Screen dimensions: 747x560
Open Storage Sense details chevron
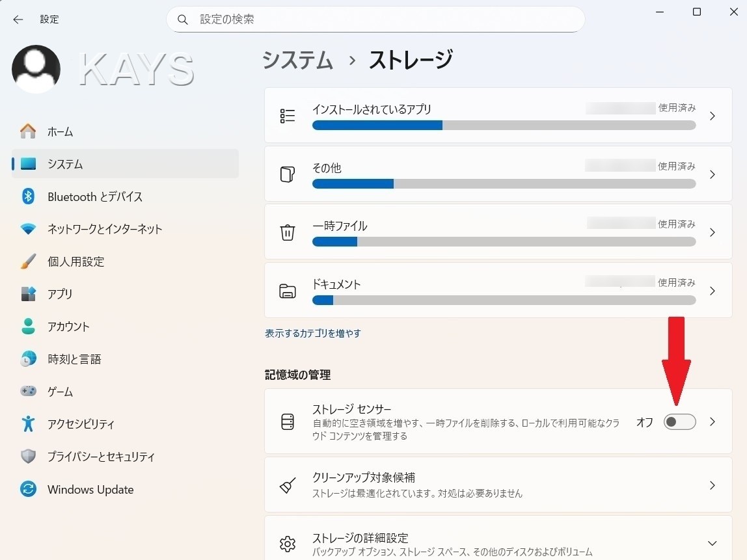[x=712, y=422]
